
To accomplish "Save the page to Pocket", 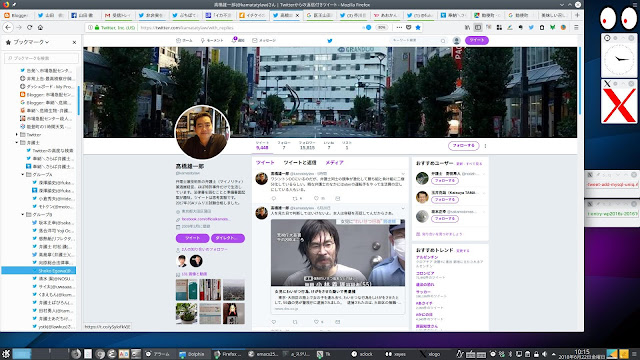I will [x=409, y=27].
